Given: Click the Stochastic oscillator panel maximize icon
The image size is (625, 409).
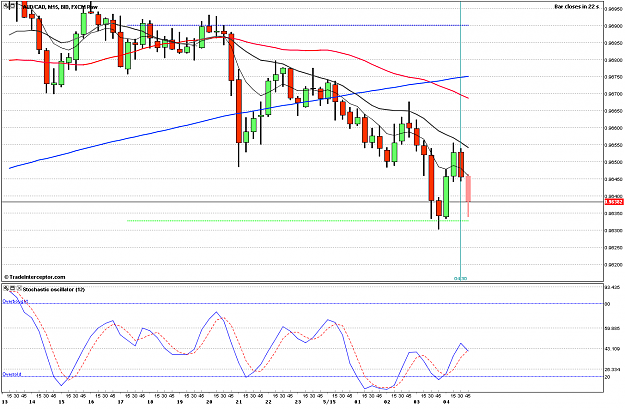Looking at the screenshot, I should (x=12, y=288).
